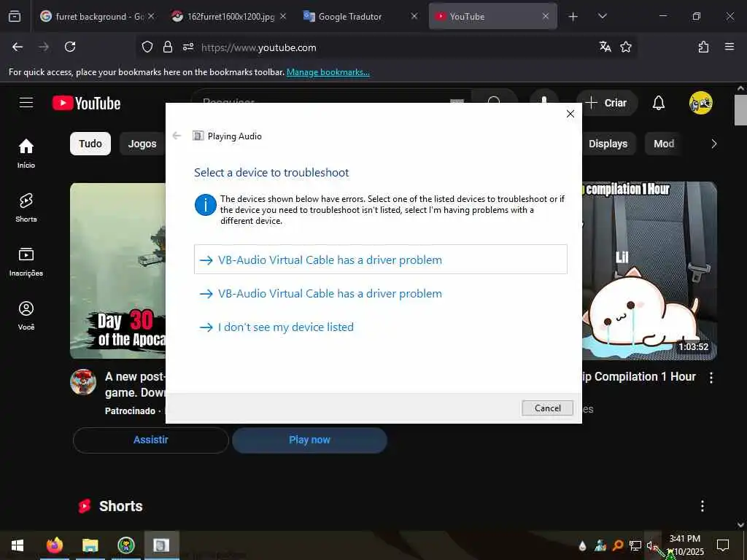Viewport: 747px width, 560px height.
Task: Go back one page in browser
Action: click(18, 47)
